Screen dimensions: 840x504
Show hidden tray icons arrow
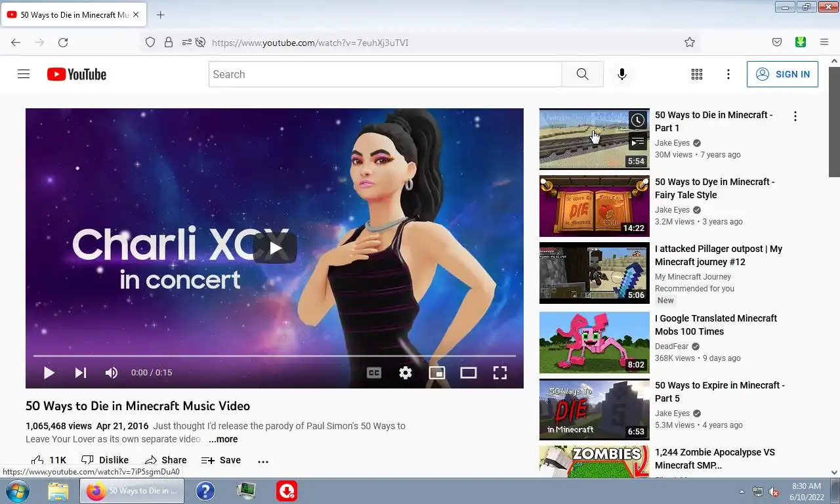(x=742, y=492)
